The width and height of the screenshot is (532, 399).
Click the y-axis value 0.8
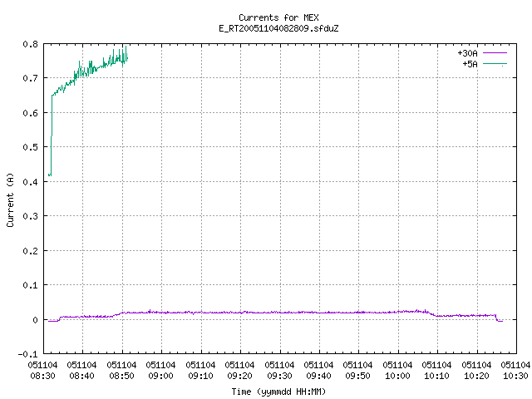[x=31, y=44]
